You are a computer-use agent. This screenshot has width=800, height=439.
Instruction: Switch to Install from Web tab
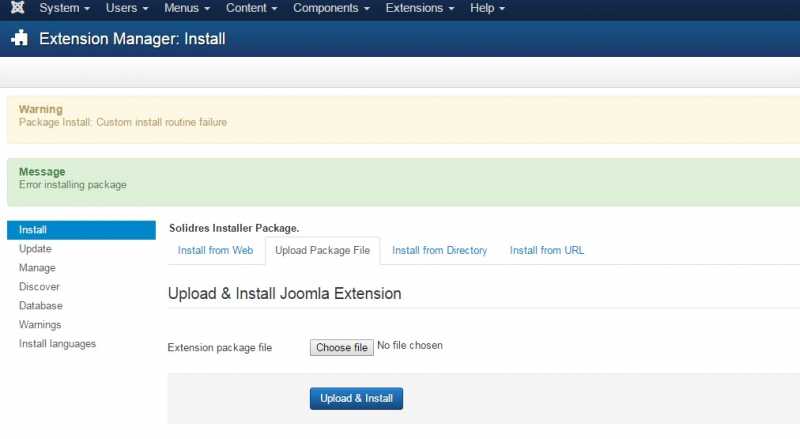click(x=215, y=250)
